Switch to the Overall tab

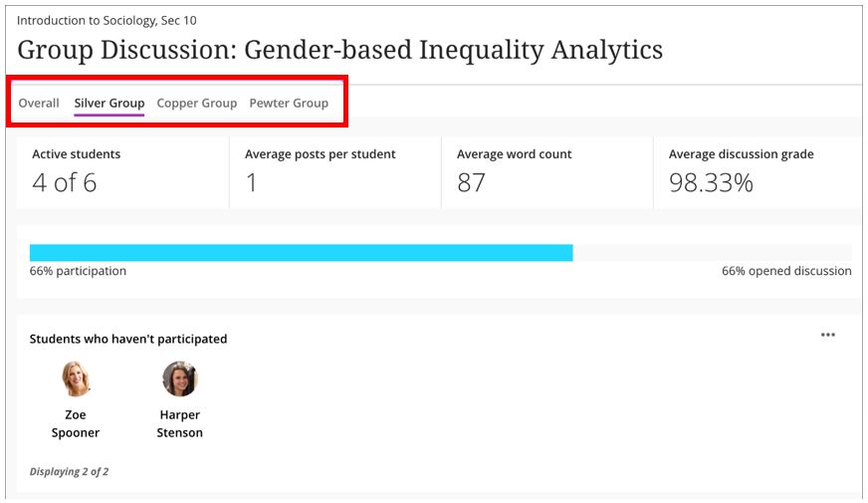[39, 103]
